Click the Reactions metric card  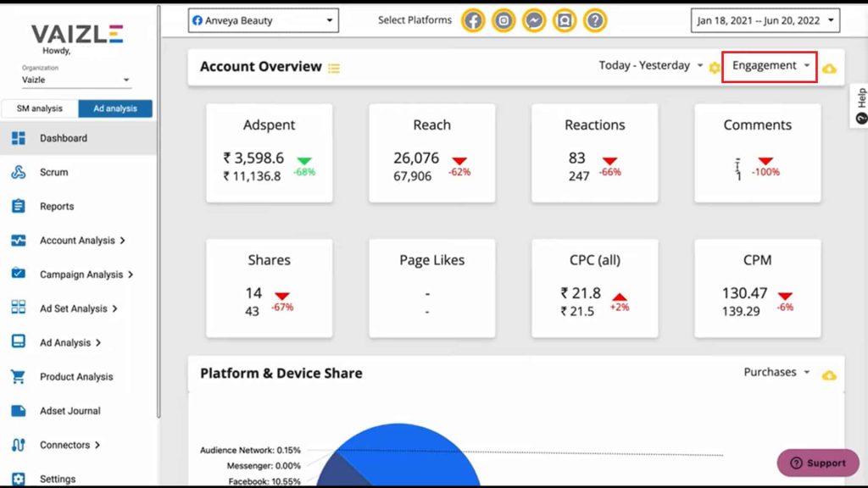click(595, 152)
